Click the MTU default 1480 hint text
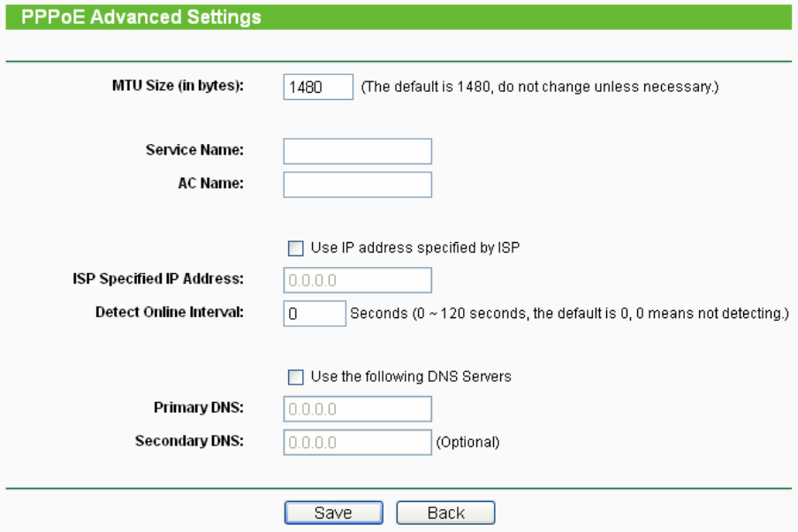Viewport: 798px width, 532px height. [x=540, y=87]
